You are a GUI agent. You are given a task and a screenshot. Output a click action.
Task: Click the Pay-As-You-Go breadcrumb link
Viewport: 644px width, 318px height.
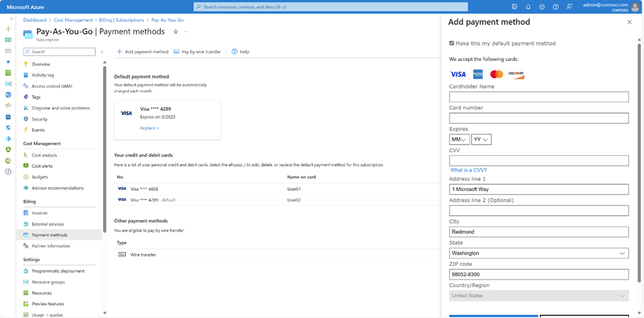pyautogui.click(x=167, y=20)
